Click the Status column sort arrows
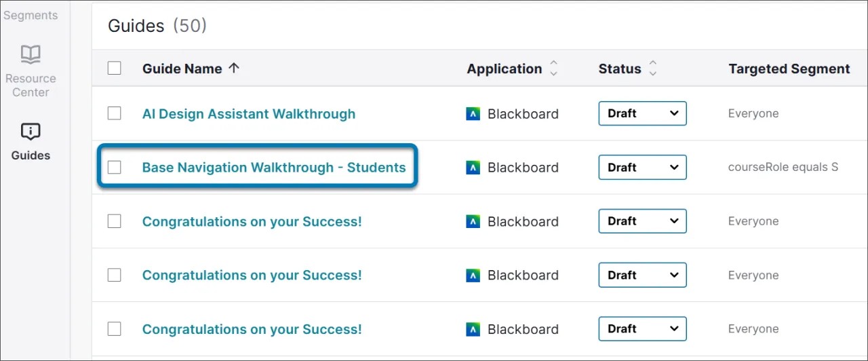 (x=653, y=69)
